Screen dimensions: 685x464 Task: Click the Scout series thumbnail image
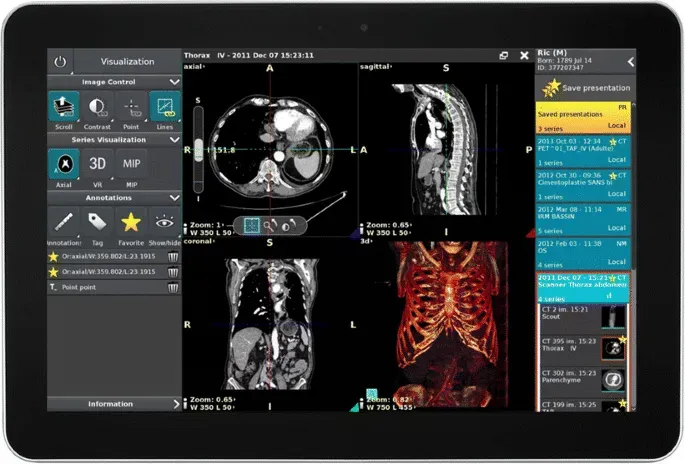tap(613, 317)
